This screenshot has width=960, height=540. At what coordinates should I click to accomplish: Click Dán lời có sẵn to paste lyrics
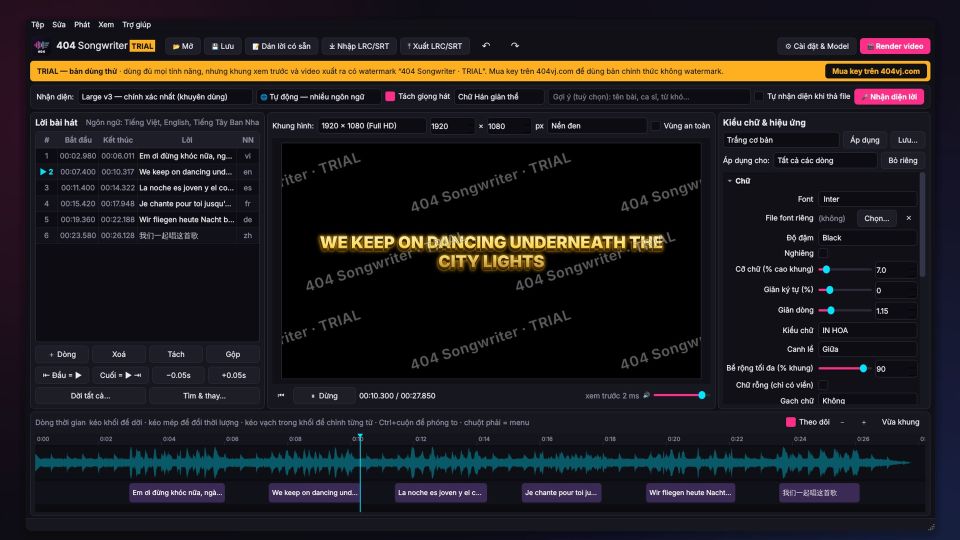coord(281,46)
